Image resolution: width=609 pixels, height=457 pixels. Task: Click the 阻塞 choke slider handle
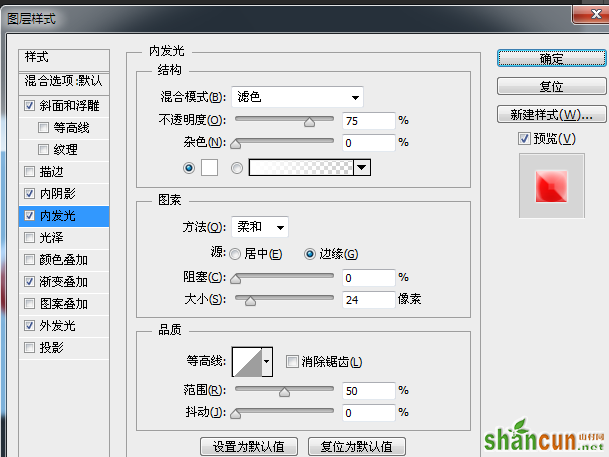click(236, 279)
